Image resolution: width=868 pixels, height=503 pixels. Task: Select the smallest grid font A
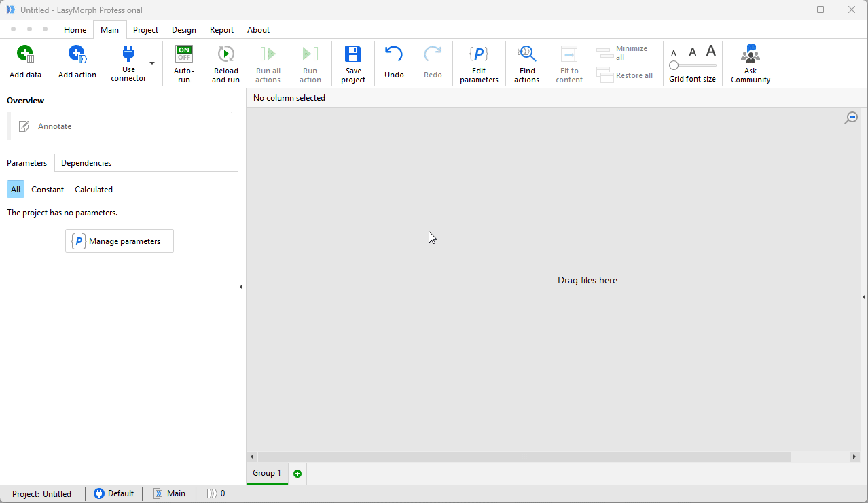pos(674,53)
